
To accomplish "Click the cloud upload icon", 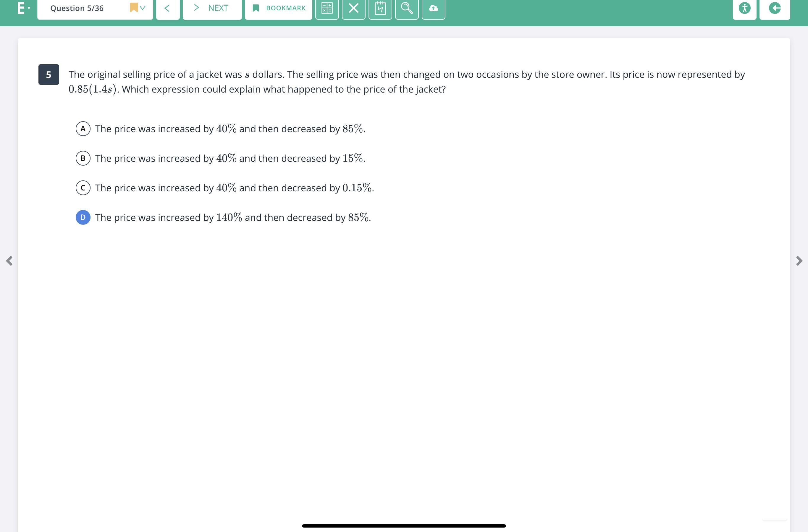I will (433, 8).
